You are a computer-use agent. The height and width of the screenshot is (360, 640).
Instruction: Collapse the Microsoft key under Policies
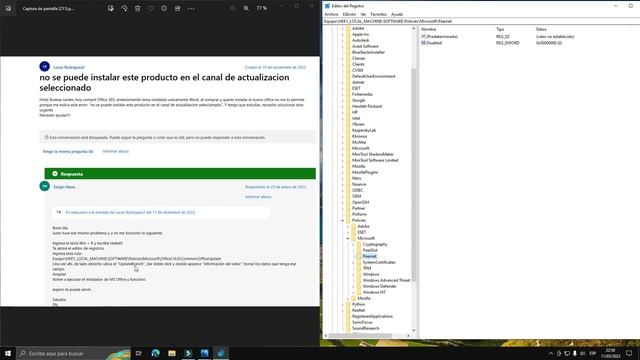(348, 238)
